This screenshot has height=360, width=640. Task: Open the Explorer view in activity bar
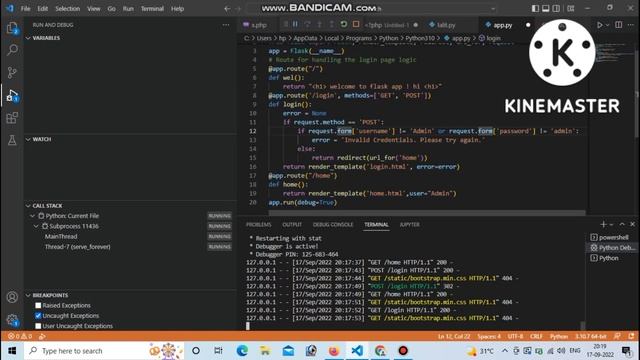12,28
